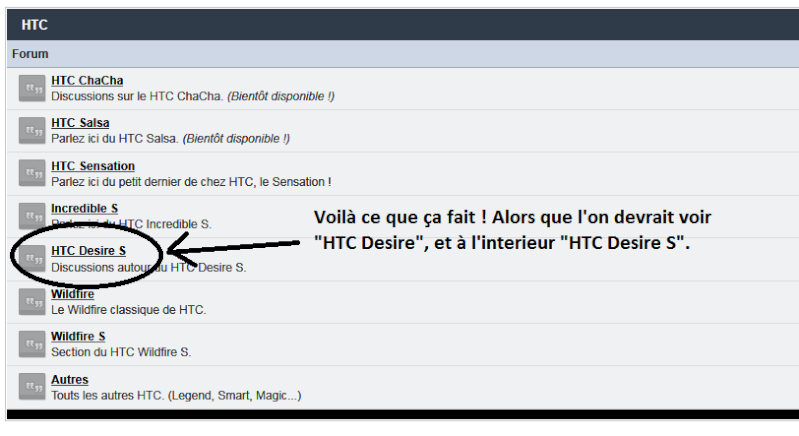Click description "Discussions autour du HTC Desire S."
The width and height of the screenshot is (799, 436).
click(x=149, y=267)
